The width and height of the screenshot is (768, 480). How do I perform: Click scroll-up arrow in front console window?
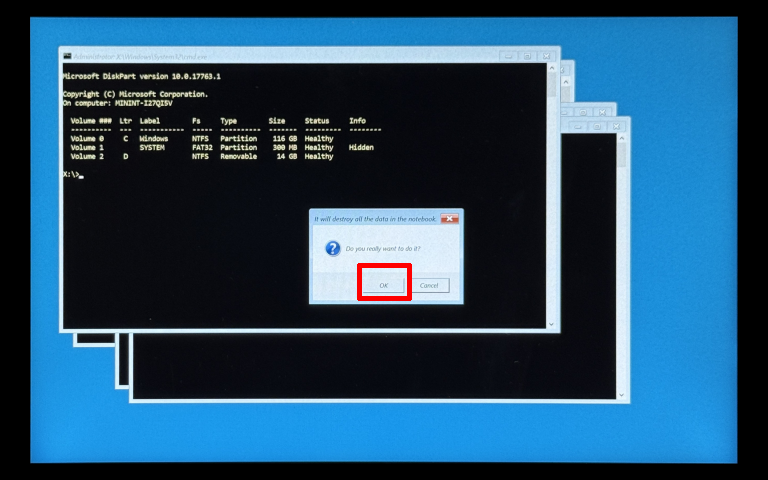pyautogui.click(x=552, y=69)
